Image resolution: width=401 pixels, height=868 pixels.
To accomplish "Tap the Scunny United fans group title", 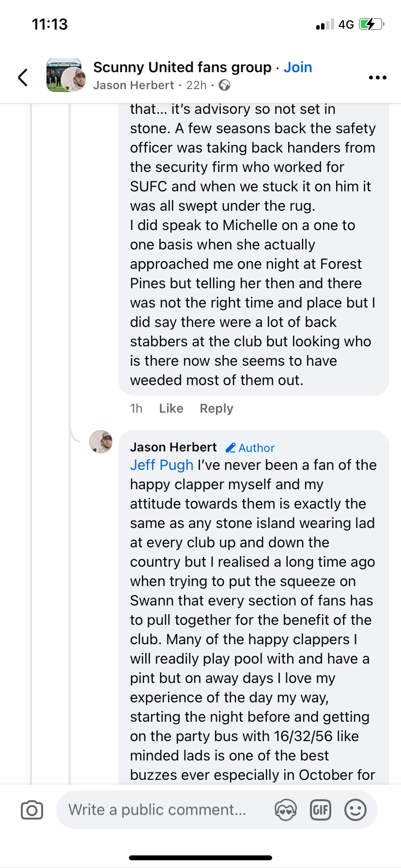I will click(182, 67).
